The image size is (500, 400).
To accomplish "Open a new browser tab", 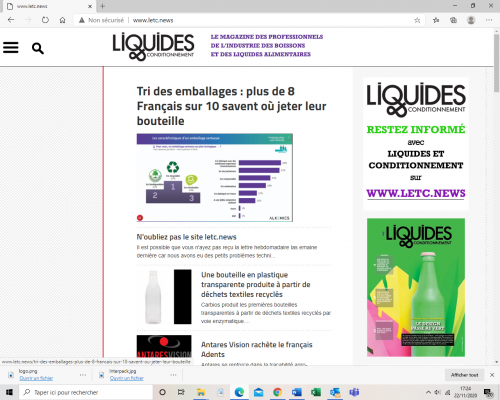I will [x=102, y=6].
